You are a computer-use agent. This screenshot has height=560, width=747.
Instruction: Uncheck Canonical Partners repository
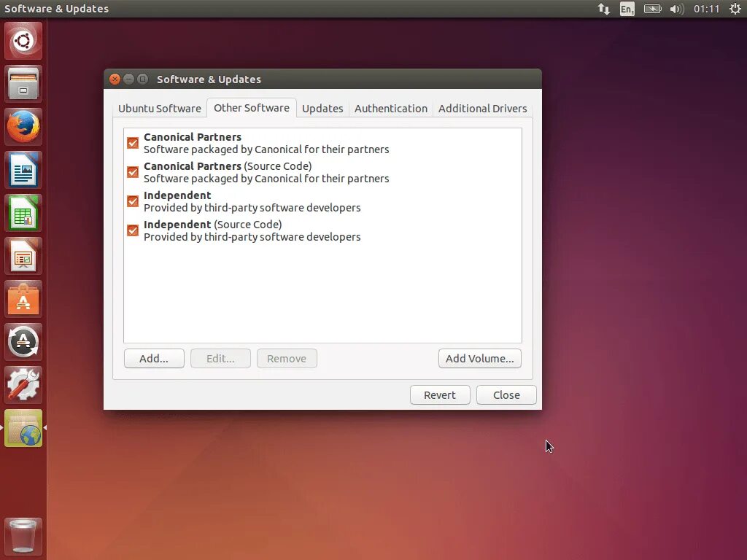tap(133, 143)
